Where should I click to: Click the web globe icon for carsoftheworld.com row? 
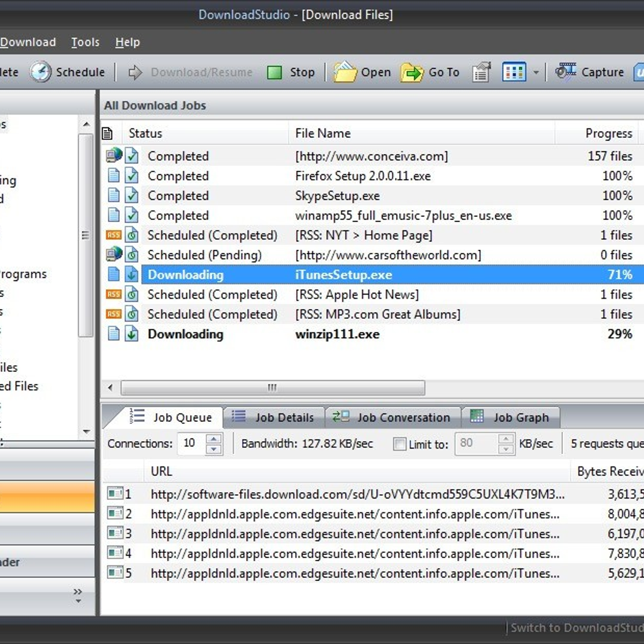114,254
